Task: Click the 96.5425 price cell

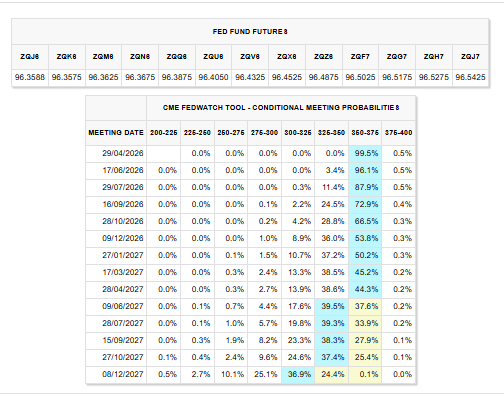Action: tap(470, 77)
